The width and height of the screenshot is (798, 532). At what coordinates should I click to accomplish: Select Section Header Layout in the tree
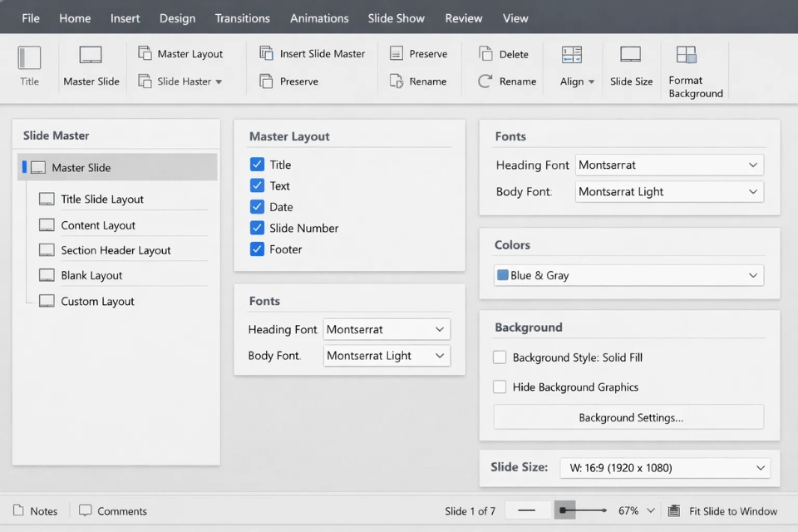click(115, 250)
